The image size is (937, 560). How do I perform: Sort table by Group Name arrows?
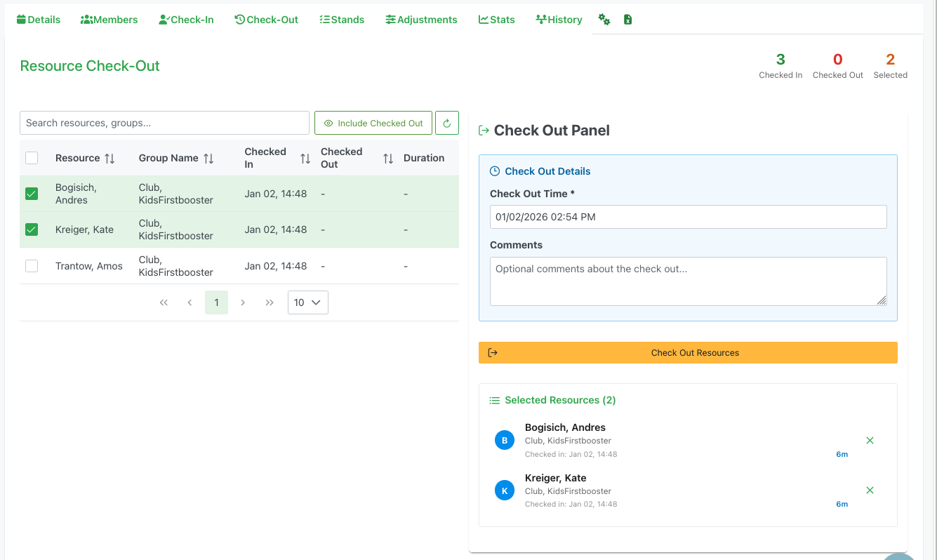pyautogui.click(x=208, y=159)
